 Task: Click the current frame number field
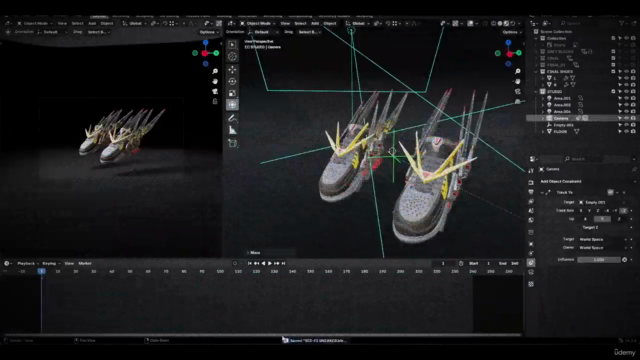coord(443,263)
